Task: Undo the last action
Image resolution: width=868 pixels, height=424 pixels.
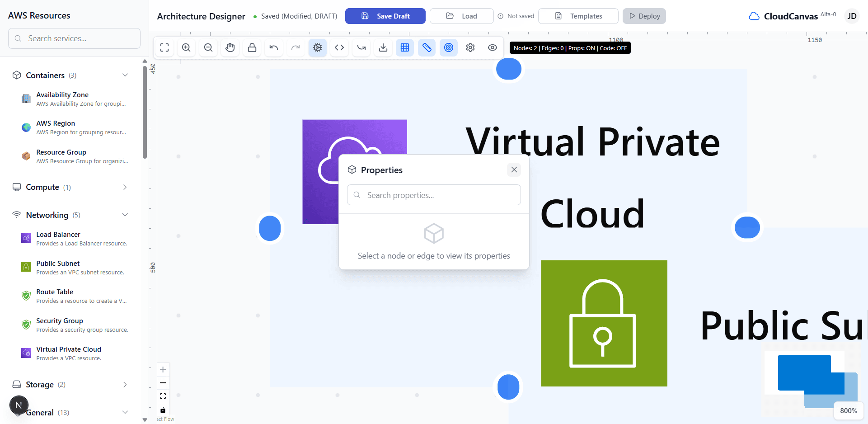Action: [274, 47]
